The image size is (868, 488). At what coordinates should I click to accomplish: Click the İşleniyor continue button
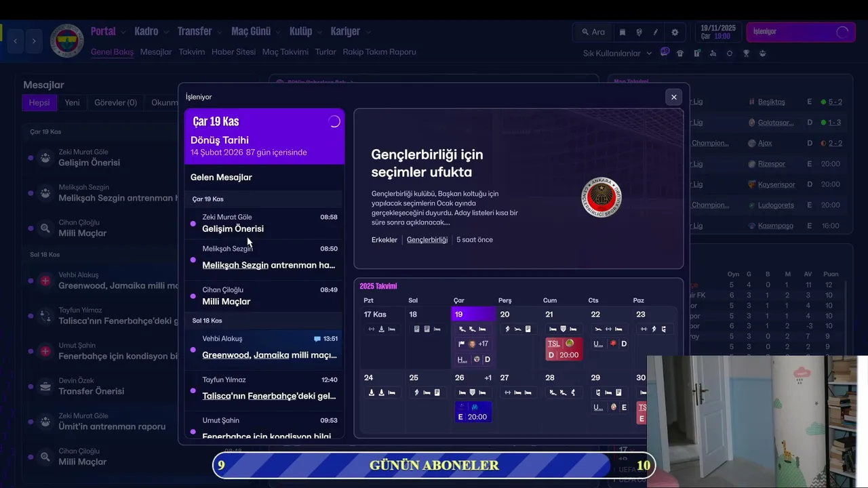pyautogui.click(x=801, y=32)
